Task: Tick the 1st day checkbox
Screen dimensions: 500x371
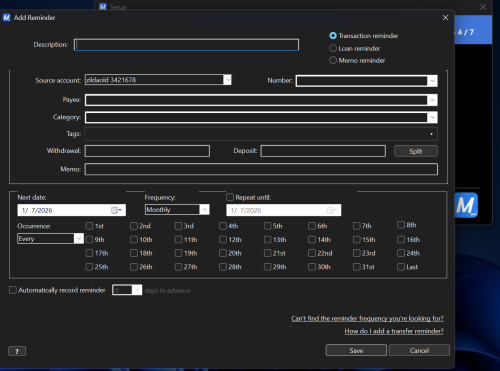Action: [89, 226]
